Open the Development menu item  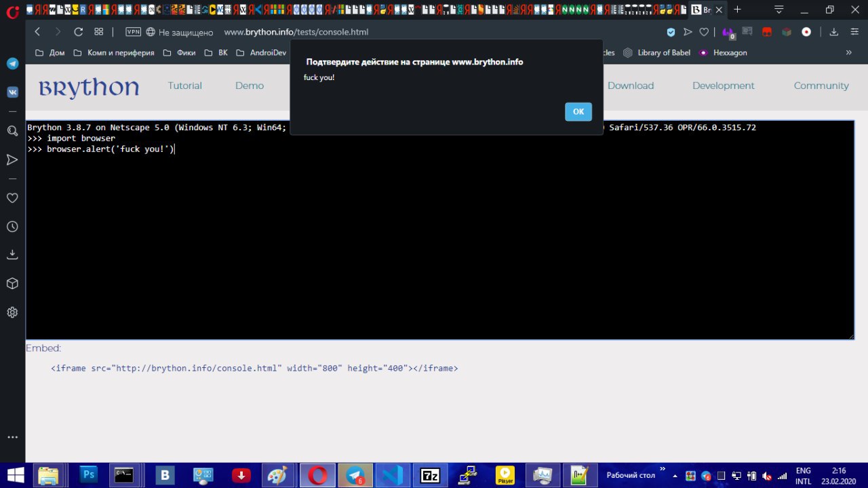[x=724, y=86]
